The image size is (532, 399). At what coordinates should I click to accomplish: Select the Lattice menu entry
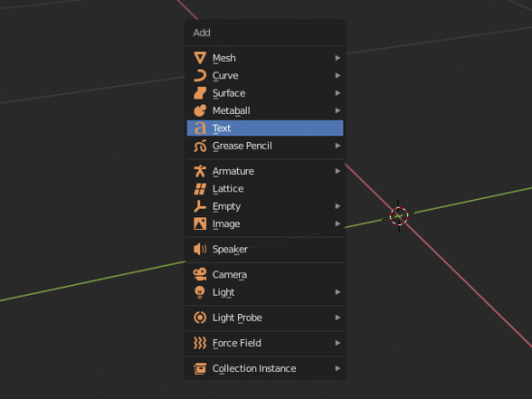(265, 188)
